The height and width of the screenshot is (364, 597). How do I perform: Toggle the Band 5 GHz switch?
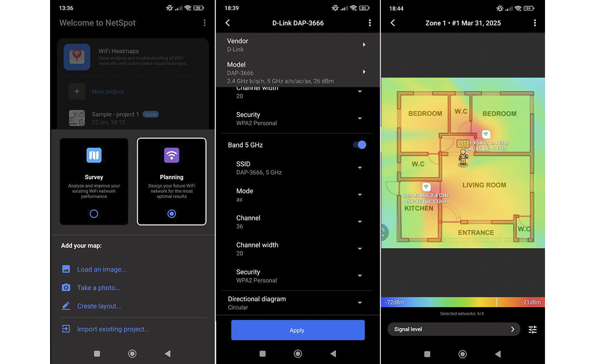tap(359, 145)
